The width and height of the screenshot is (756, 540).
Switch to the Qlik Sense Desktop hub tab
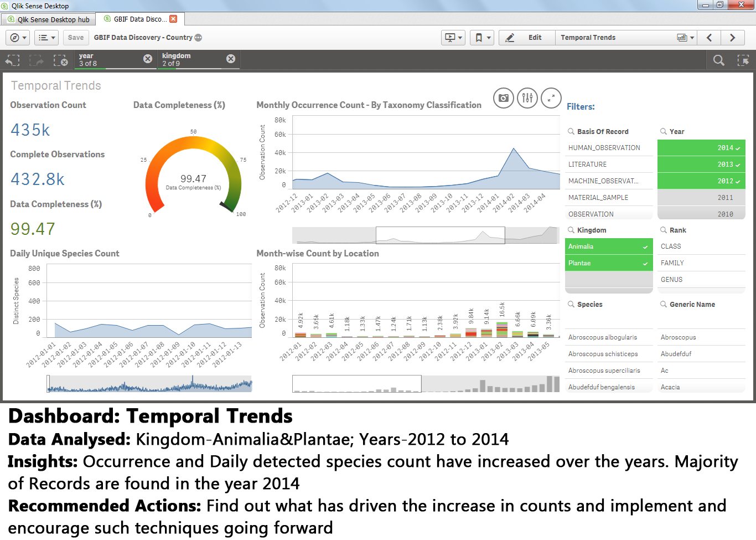48,19
